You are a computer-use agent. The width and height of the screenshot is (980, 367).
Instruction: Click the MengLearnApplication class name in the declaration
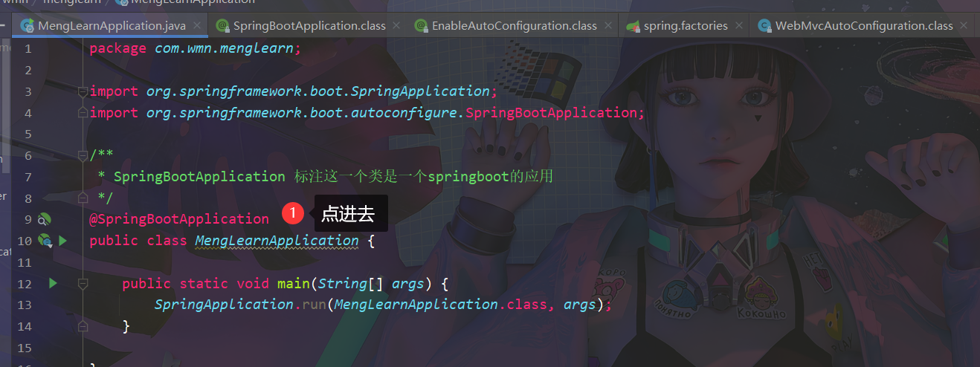coord(277,241)
